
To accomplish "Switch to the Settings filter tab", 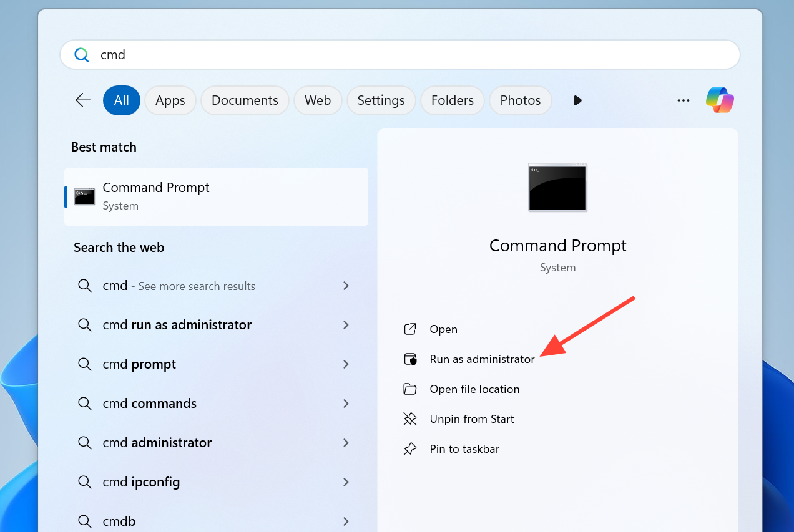I will (381, 100).
